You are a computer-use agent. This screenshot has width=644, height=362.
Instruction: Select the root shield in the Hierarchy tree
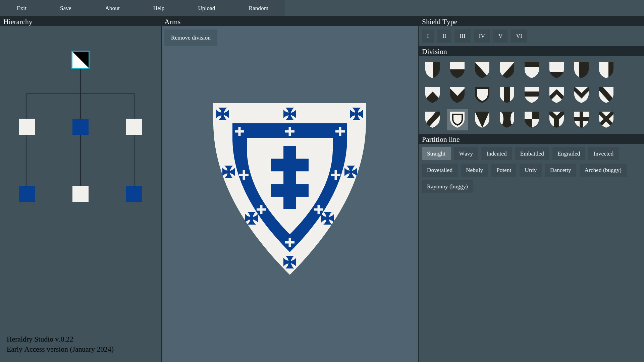[80, 60]
